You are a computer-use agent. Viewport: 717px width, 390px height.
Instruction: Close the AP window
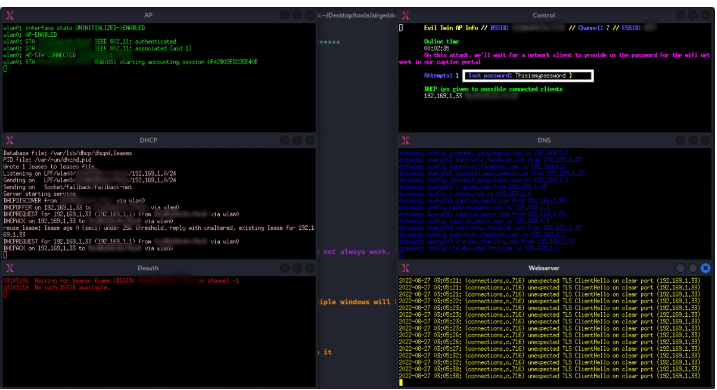[310, 16]
